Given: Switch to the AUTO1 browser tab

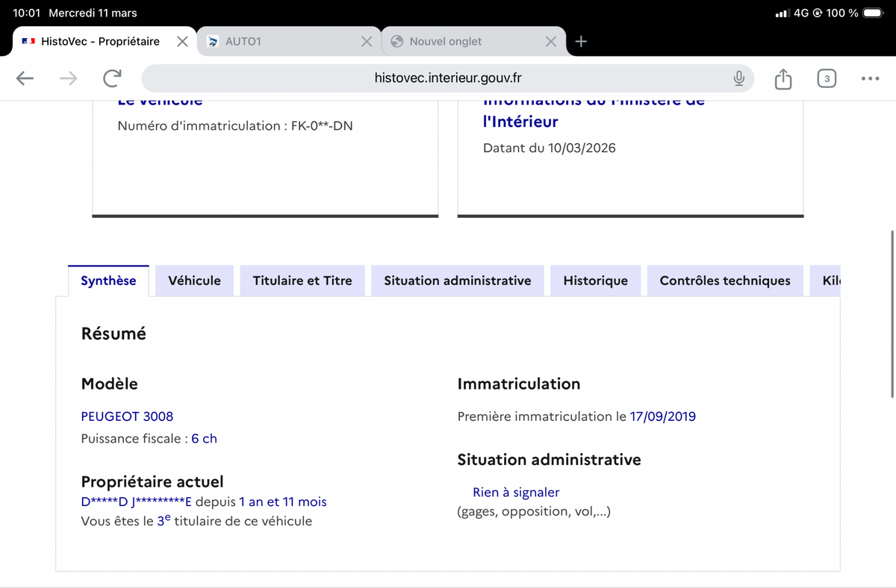Looking at the screenshot, I should [x=289, y=42].
